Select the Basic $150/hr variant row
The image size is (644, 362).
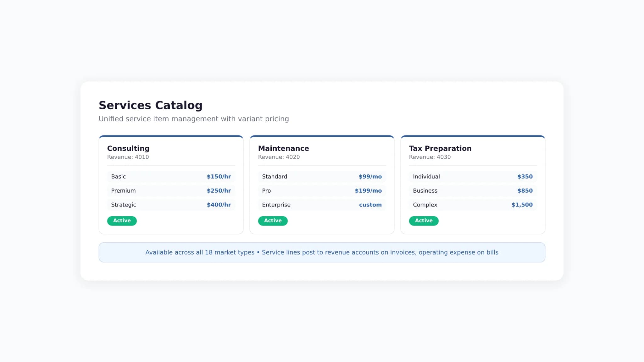pos(171,177)
